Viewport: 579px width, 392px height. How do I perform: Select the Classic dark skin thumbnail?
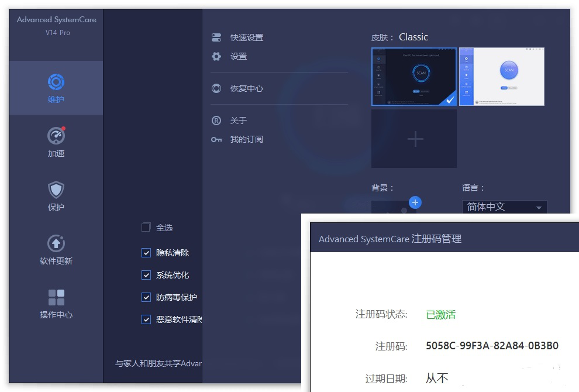coord(413,77)
